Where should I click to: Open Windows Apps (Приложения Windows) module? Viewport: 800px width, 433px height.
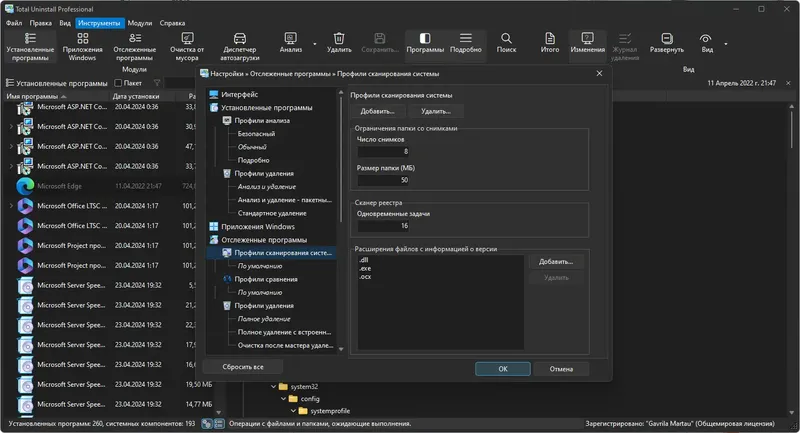(x=83, y=46)
